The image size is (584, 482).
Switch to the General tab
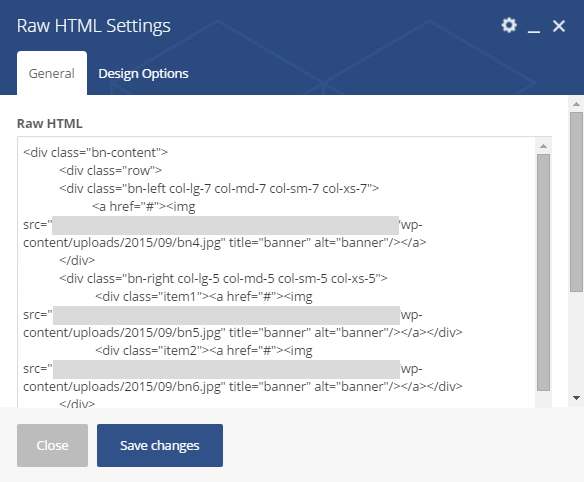click(52, 73)
